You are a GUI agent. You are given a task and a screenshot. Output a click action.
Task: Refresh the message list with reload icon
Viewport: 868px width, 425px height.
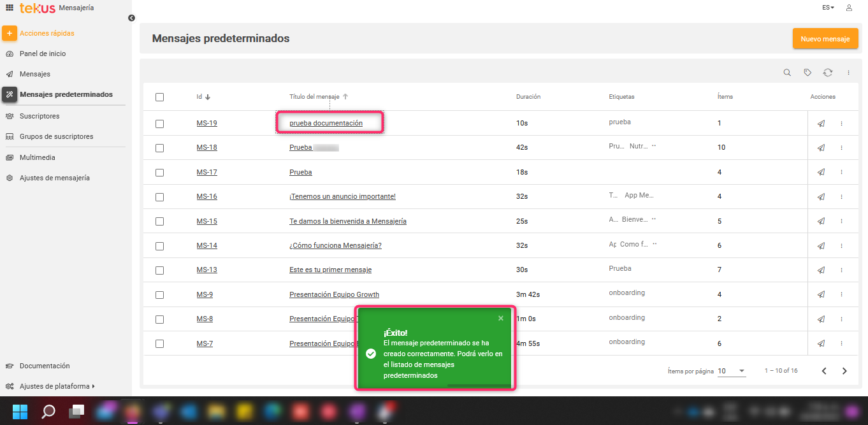coord(828,73)
